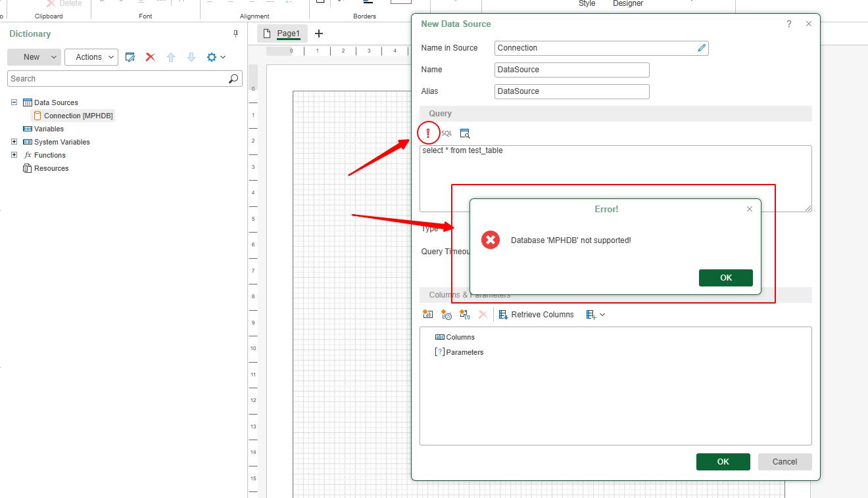Click the Move Down arrow in Dictionary
This screenshot has width=868, height=498.
pyautogui.click(x=191, y=57)
